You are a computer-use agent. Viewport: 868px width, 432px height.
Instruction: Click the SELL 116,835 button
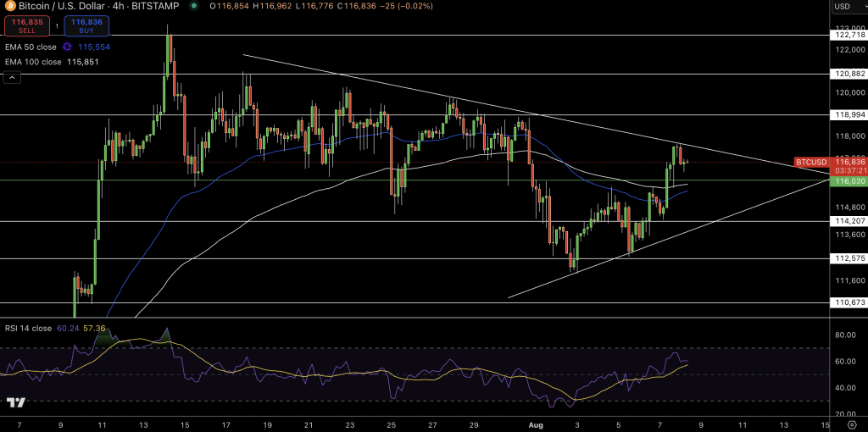coord(27,26)
